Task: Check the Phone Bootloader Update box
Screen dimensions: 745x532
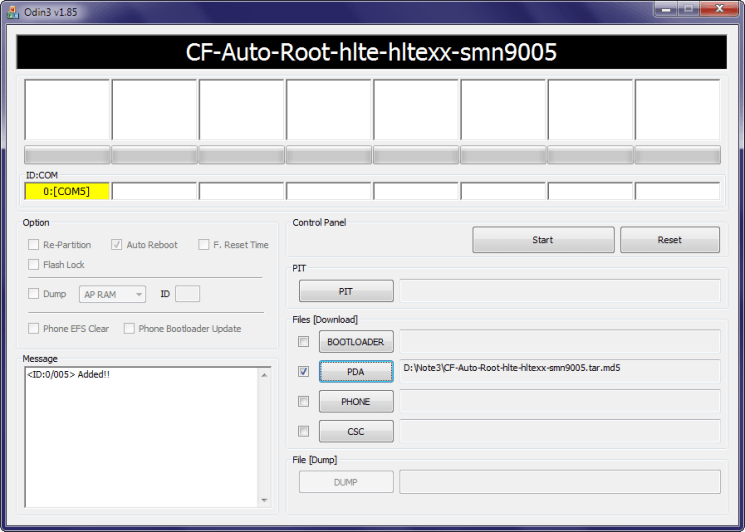Action: [129, 328]
